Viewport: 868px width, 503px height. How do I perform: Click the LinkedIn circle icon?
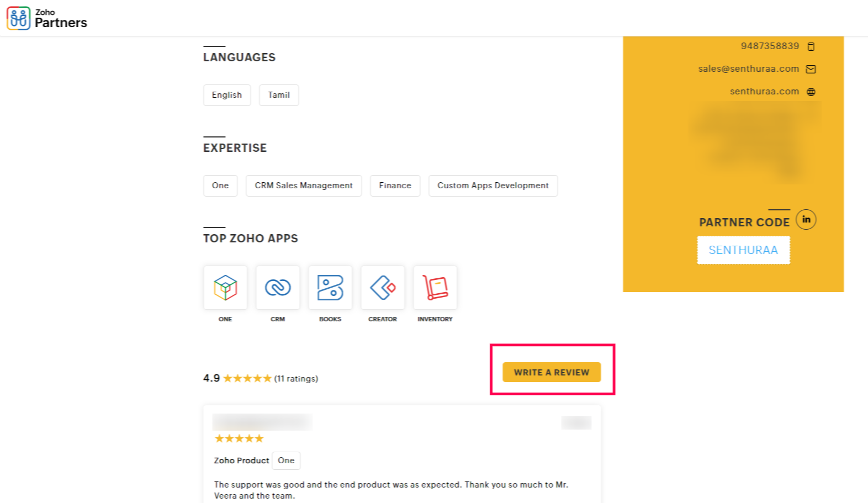pyautogui.click(x=806, y=220)
